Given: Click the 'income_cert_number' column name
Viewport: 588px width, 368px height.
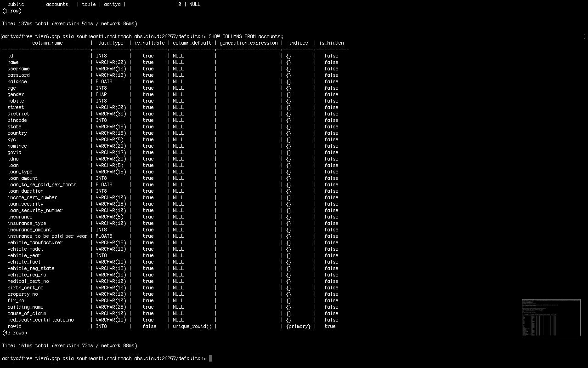Looking at the screenshot, I should point(32,197).
